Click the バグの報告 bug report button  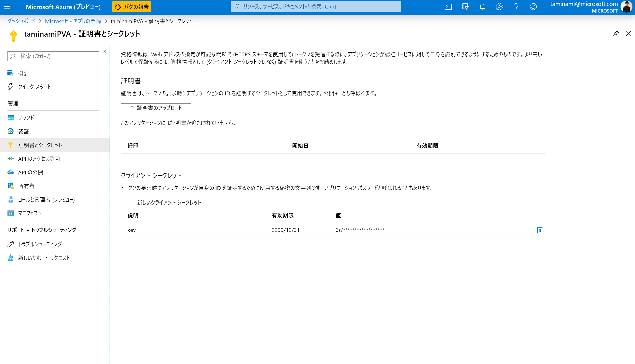pos(132,7)
